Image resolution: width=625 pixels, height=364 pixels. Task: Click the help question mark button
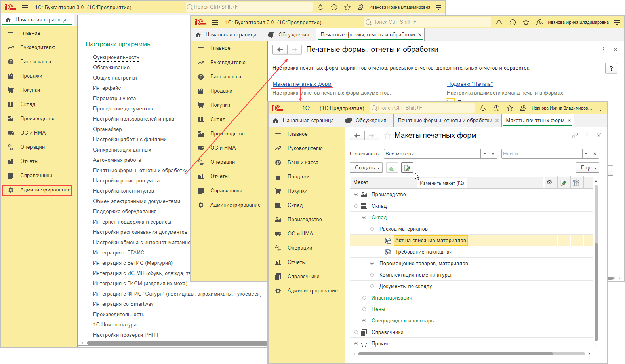click(x=611, y=68)
